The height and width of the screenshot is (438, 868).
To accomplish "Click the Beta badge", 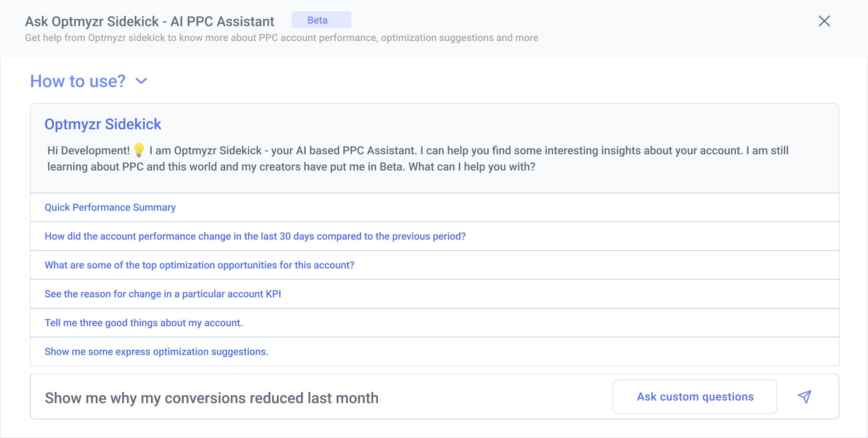I will (x=321, y=20).
